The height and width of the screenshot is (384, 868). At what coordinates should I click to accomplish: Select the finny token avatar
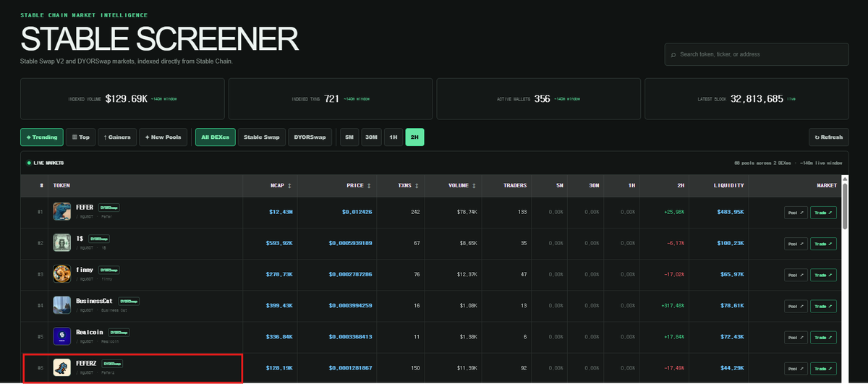62,274
